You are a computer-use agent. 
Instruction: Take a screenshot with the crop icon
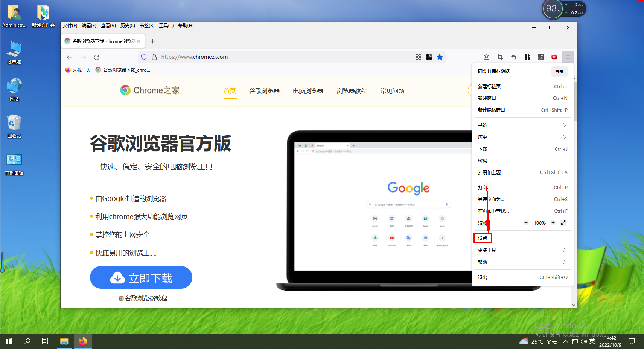pos(500,57)
